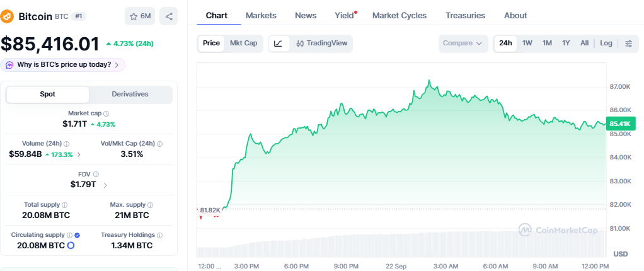Click the 81.82K opening price label

(209, 210)
